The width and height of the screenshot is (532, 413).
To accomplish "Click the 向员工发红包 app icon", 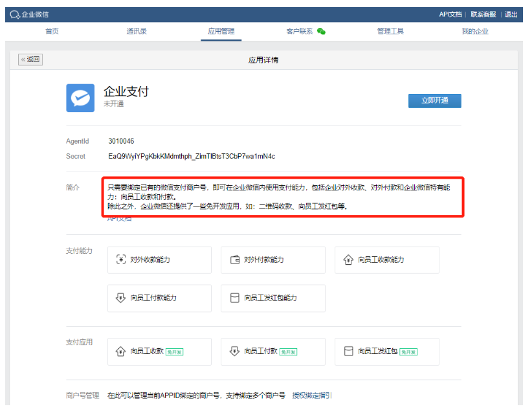I will 348,351.
